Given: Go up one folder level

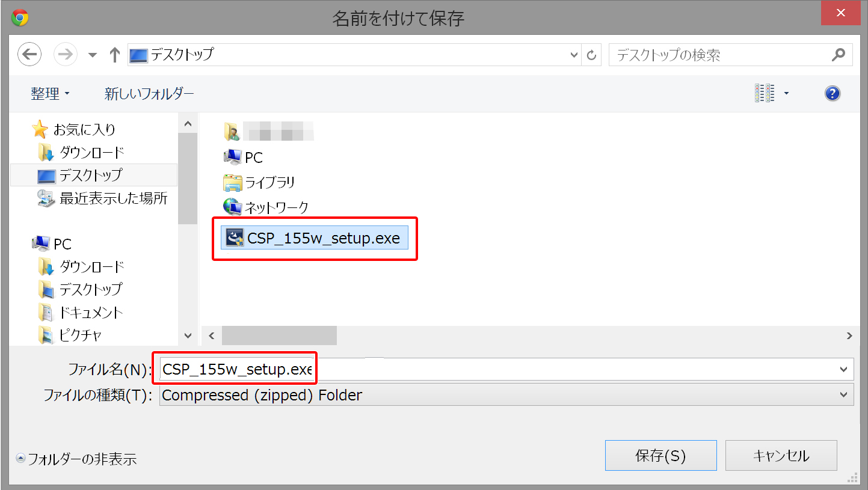Looking at the screenshot, I should click(x=114, y=55).
